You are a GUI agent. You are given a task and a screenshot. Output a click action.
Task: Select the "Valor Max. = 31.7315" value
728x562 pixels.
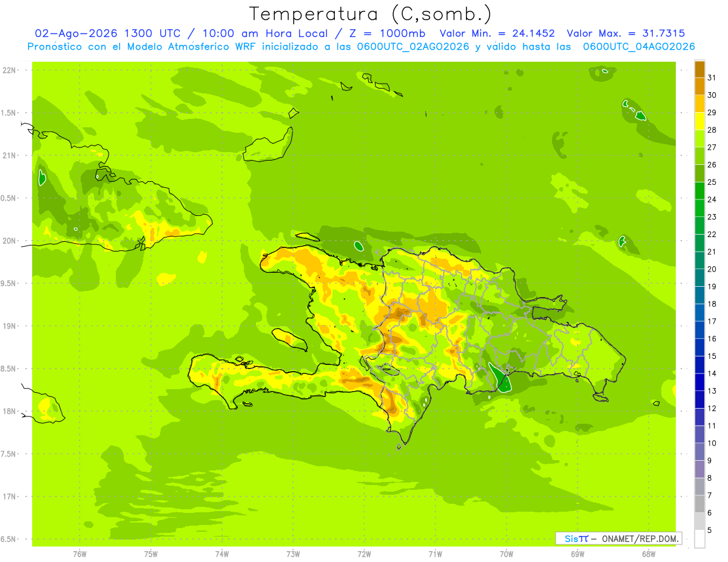pyautogui.click(x=626, y=33)
